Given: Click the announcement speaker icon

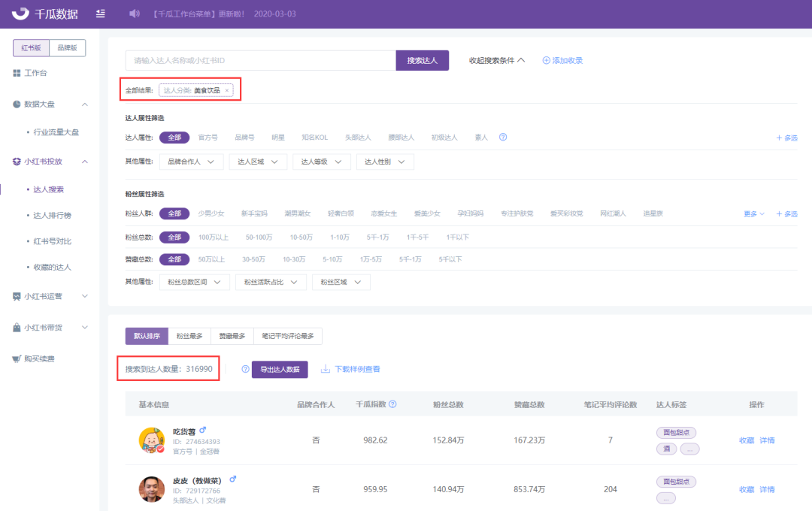Looking at the screenshot, I should [135, 14].
